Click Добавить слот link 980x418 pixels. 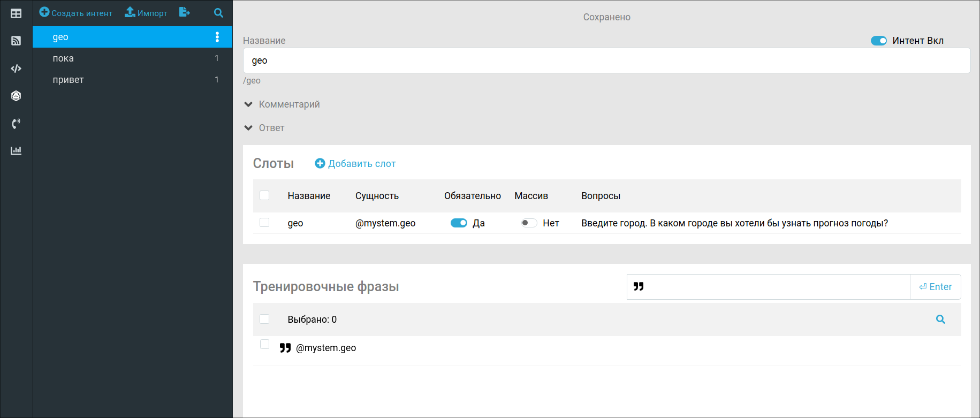355,164
